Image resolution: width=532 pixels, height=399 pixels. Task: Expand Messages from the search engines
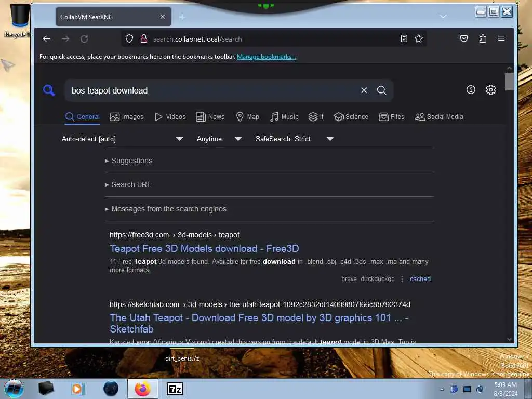coord(166,209)
